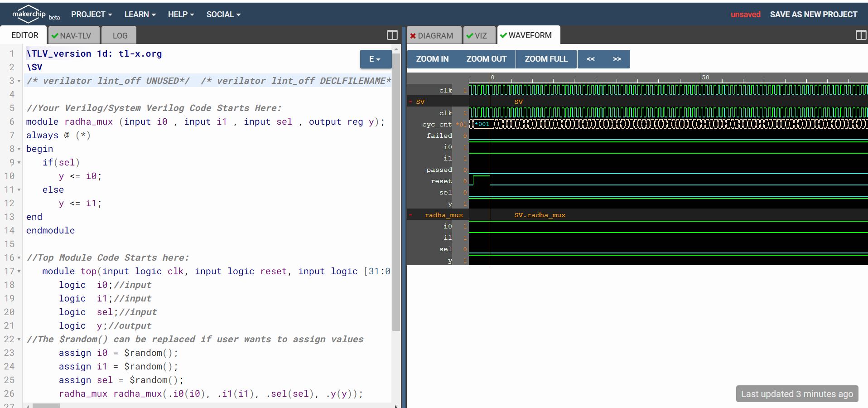Fold the else block at line 11
Screen dimensions: 868x408
coord(19,190)
